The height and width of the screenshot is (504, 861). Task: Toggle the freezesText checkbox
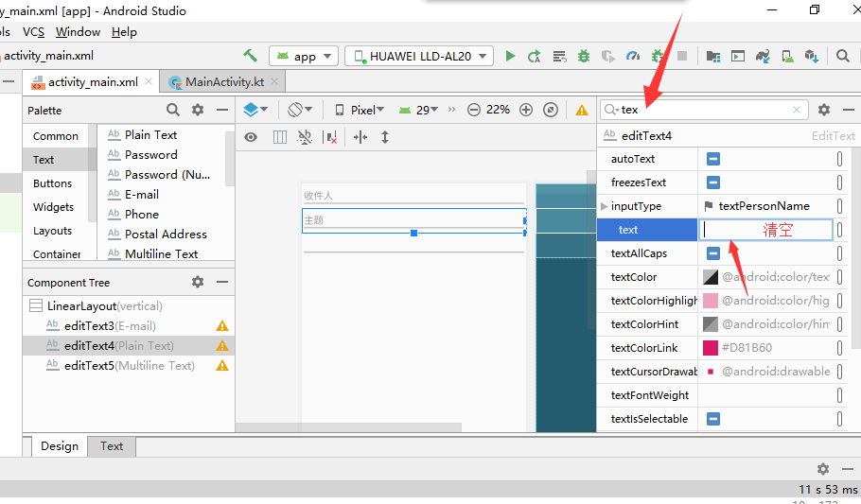[712, 182]
